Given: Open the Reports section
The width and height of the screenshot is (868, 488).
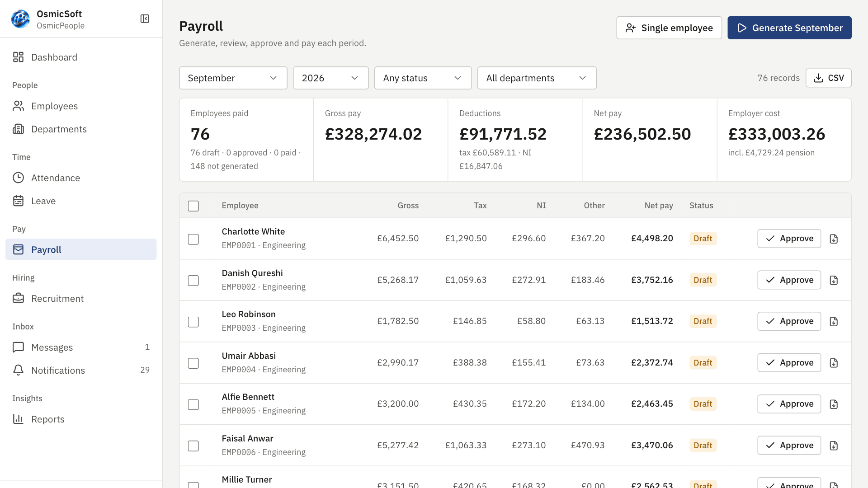Looking at the screenshot, I should pyautogui.click(x=81, y=419).
